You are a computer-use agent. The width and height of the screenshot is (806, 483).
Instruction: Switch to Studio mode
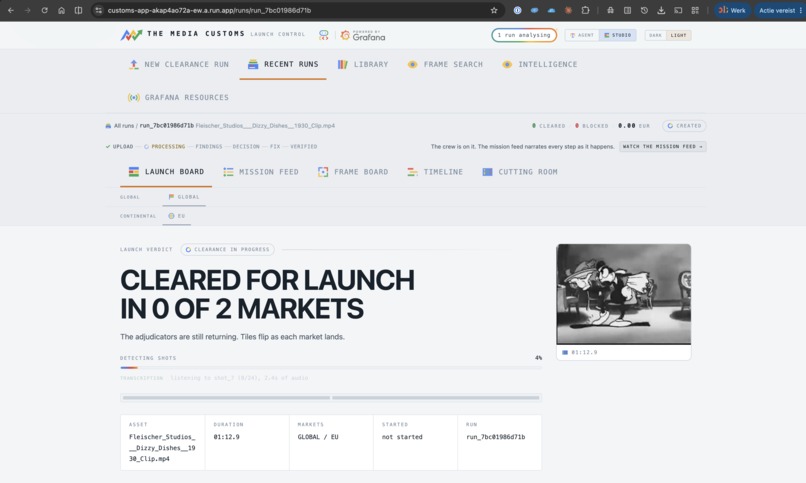coord(618,35)
